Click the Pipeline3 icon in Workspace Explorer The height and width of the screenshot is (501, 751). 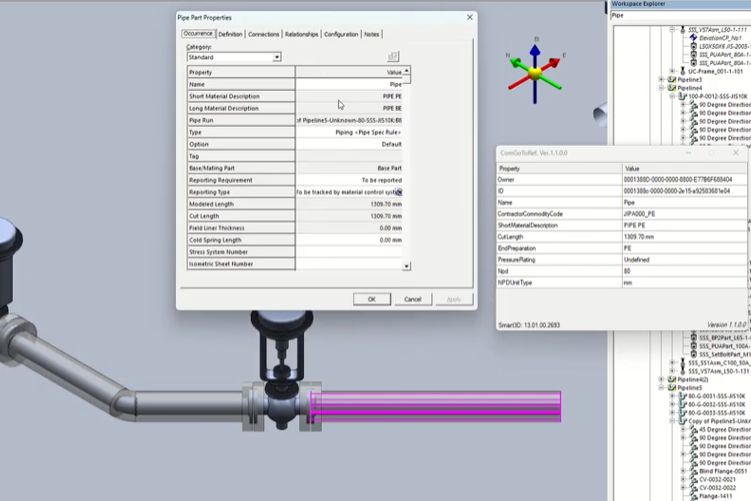point(671,80)
